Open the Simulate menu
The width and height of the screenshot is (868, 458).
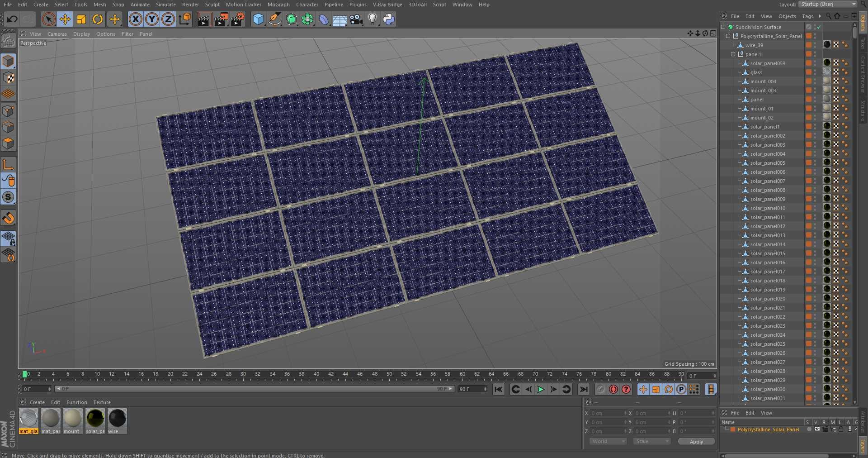coord(166,5)
